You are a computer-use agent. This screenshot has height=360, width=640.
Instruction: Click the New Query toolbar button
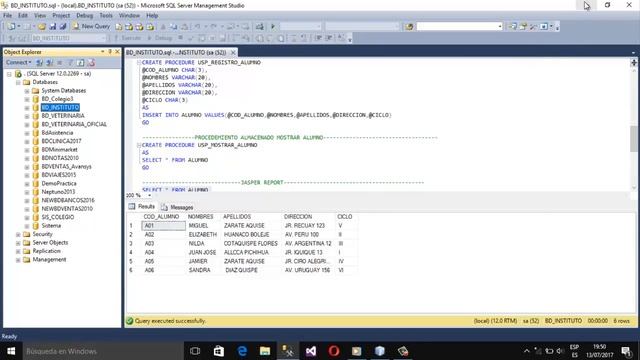click(91, 26)
